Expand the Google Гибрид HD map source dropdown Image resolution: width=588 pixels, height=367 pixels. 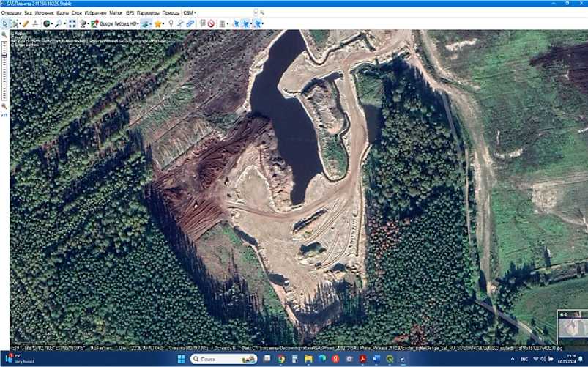pyautogui.click(x=138, y=23)
